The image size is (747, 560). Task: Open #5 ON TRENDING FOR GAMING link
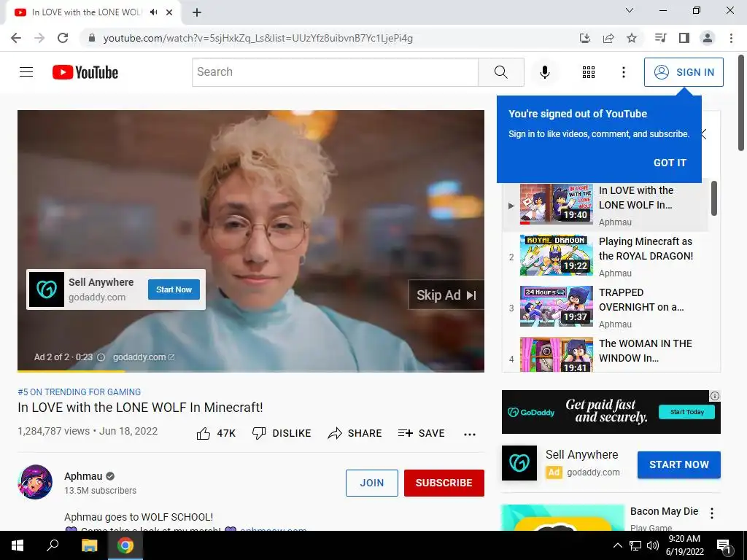79,392
